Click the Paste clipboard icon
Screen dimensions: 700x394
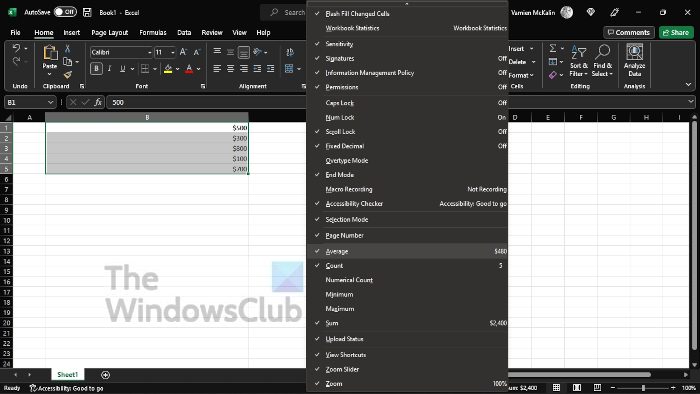pos(50,53)
